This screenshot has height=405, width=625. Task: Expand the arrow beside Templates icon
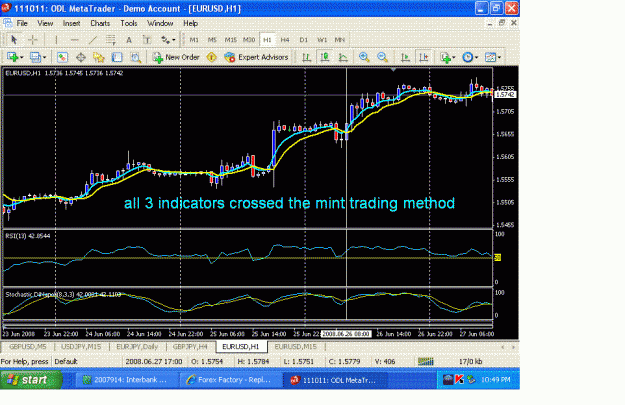coord(499,57)
